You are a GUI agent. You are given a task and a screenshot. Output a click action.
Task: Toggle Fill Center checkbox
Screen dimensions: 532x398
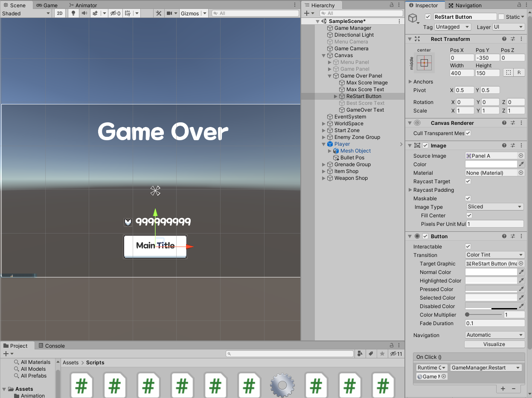click(x=469, y=215)
